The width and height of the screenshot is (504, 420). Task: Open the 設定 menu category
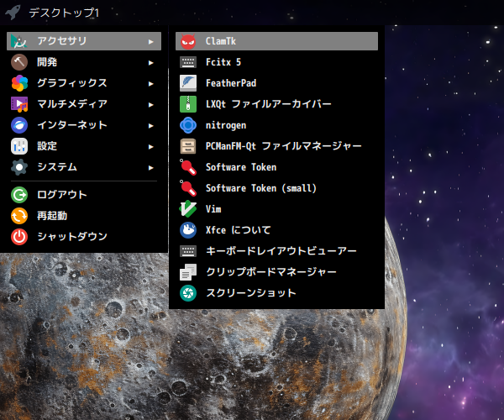pos(84,146)
